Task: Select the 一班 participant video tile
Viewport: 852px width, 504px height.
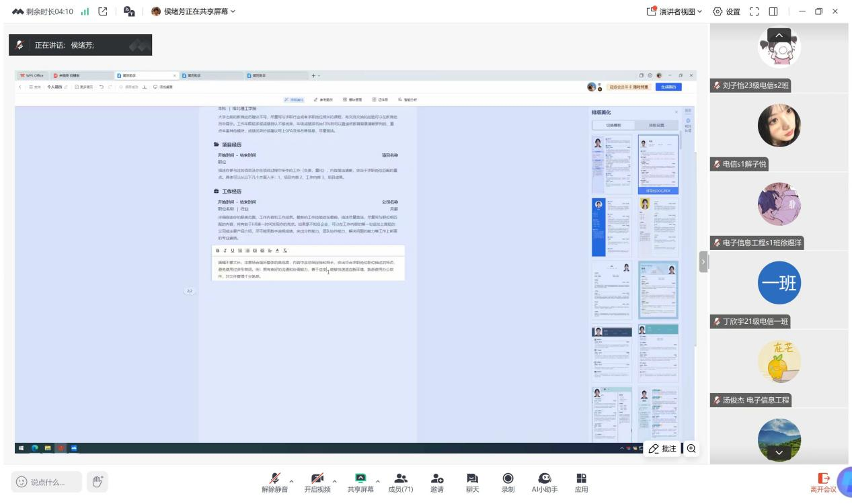Action: (x=779, y=284)
